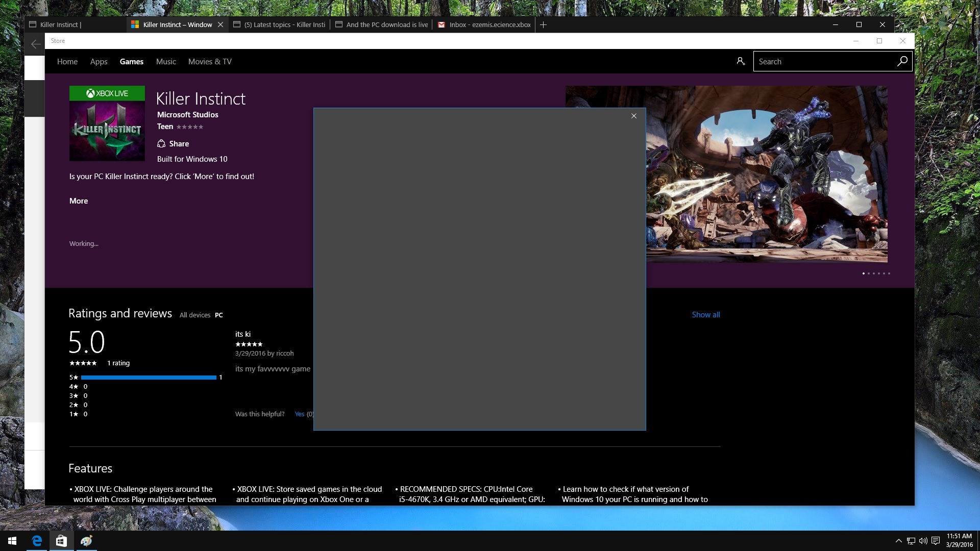Click the Share button label

coord(179,143)
